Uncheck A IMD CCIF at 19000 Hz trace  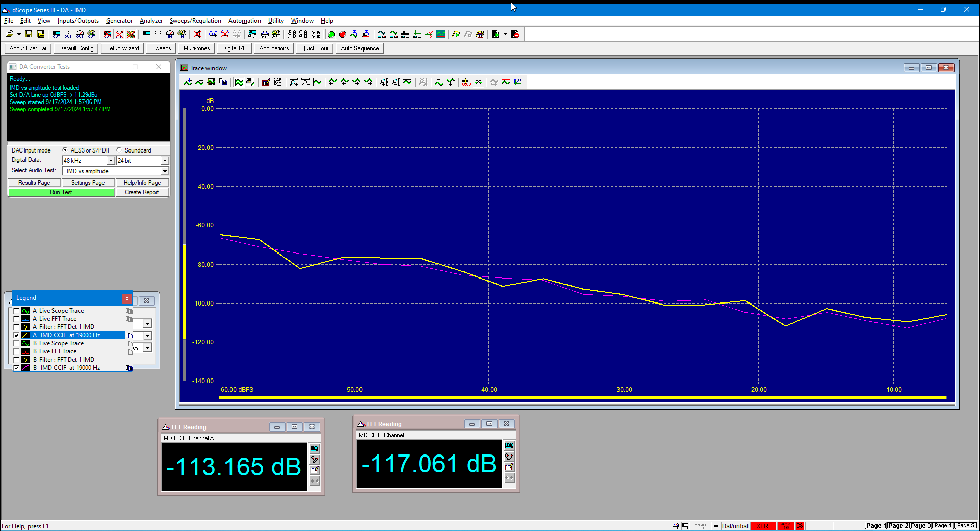click(16, 335)
